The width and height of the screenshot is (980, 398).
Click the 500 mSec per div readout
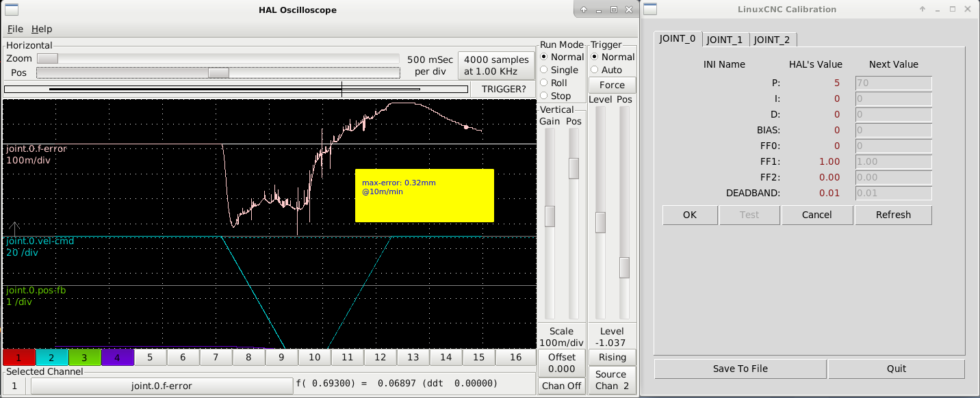(430, 66)
